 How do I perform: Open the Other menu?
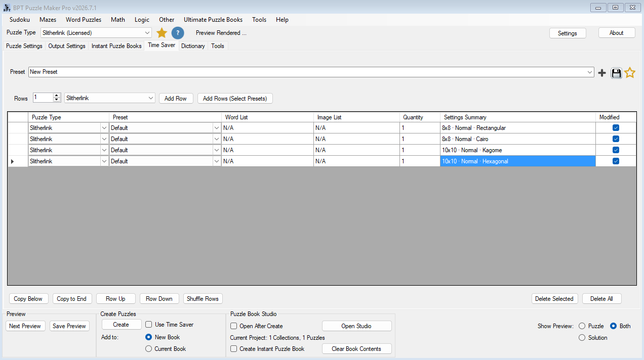point(167,20)
